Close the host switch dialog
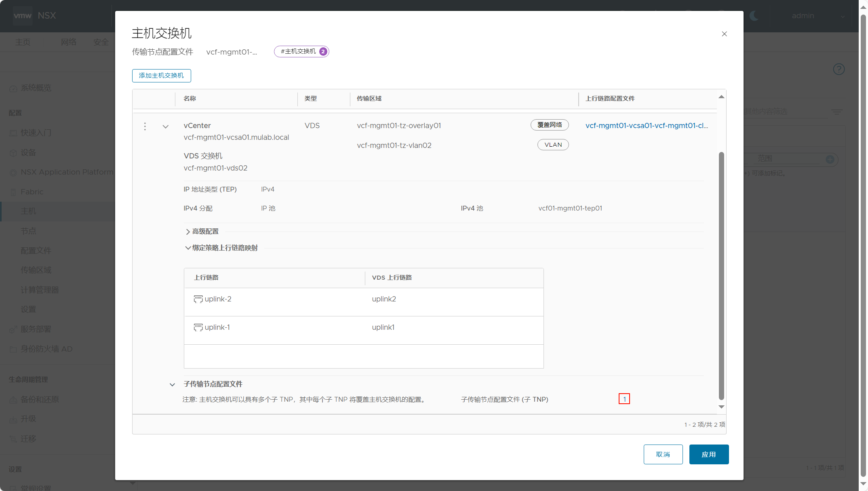 click(724, 34)
